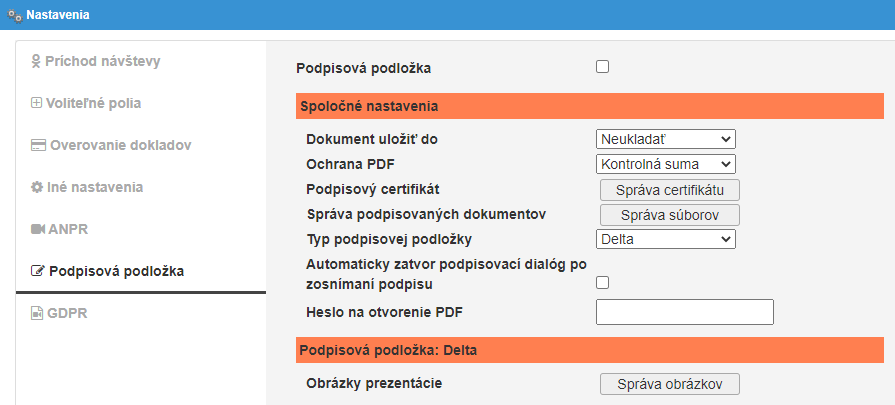Viewport: 895px width, 405px height.
Task: Open the Voliteľné polia tab
Action: [95, 103]
